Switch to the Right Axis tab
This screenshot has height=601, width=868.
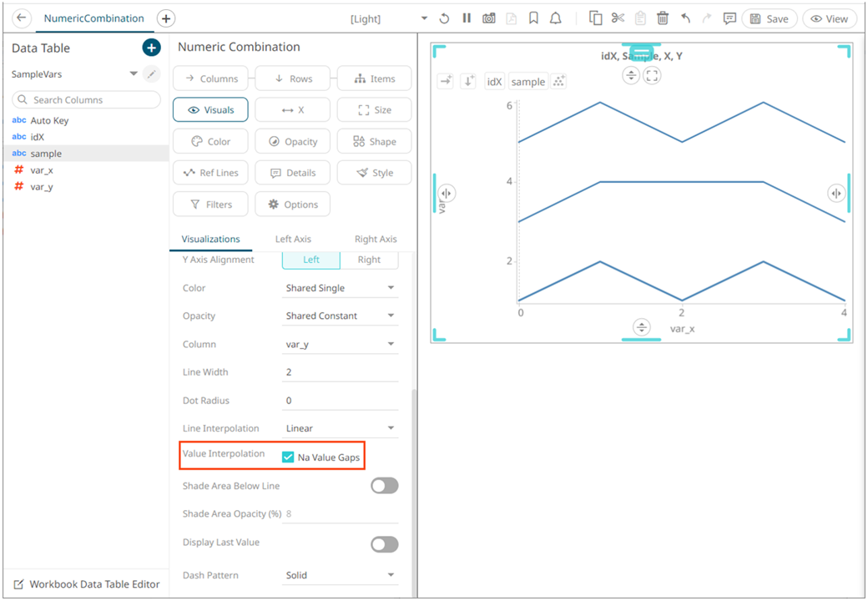pos(376,239)
